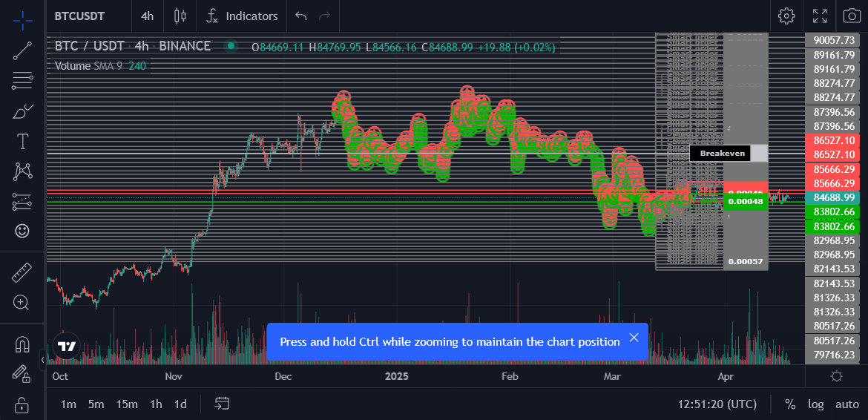Open the Indicators dialog
The height and width of the screenshot is (420, 868).
pos(242,16)
